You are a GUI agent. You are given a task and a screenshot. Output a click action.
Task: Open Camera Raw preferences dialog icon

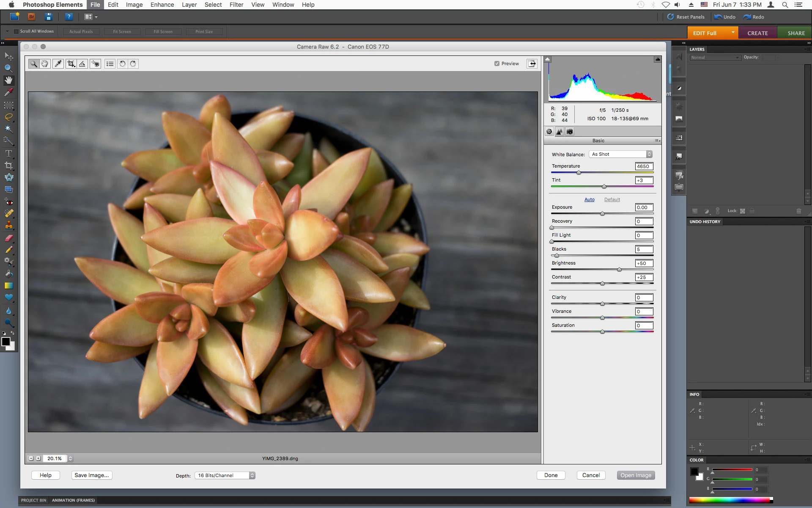point(110,64)
